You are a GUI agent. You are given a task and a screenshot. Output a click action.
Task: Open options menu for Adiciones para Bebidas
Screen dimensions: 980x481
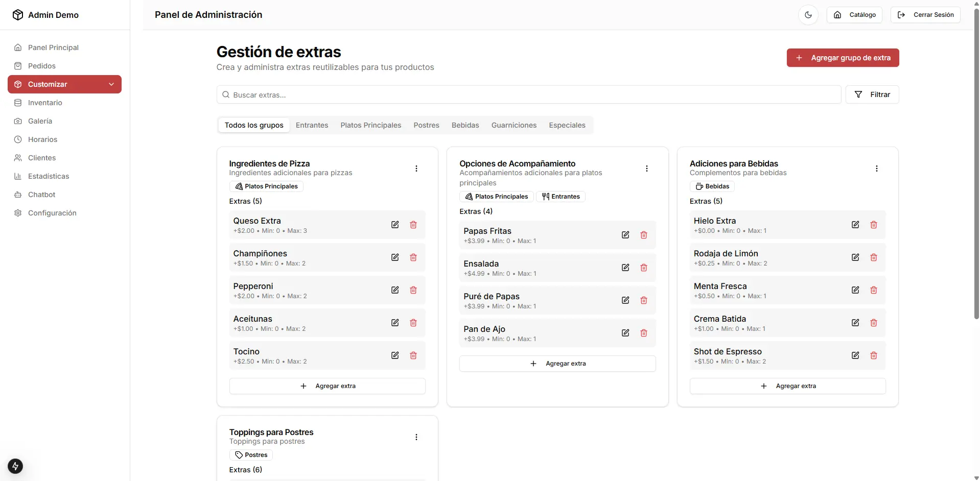point(877,169)
